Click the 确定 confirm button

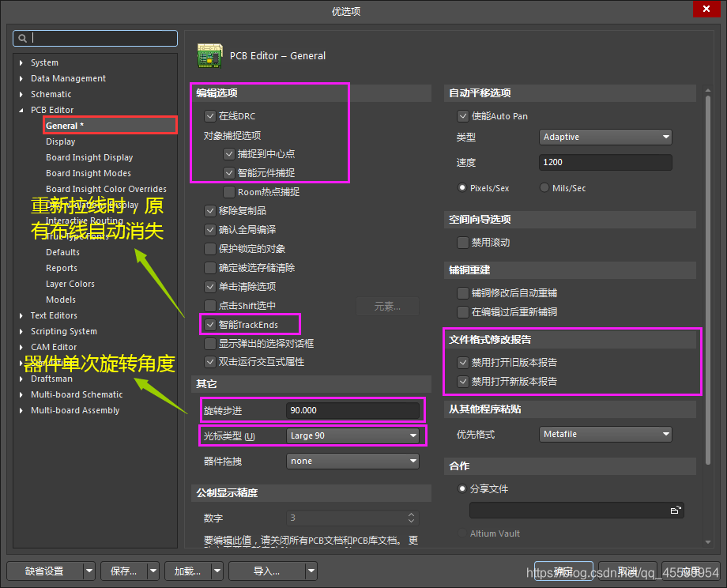[563, 571]
